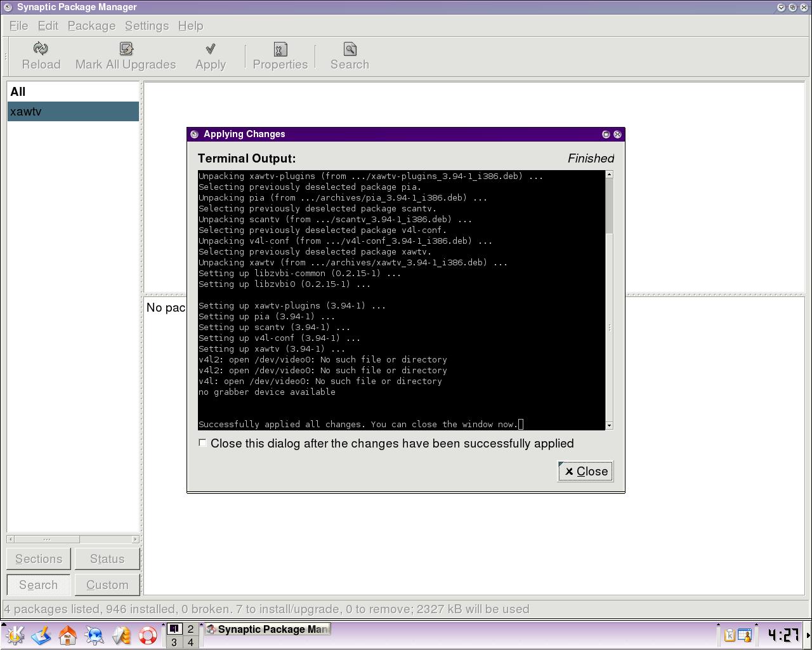Select the xawtv entry in the list
The height and width of the screenshot is (650, 812).
pyautogui.click(x=73, y=111)
